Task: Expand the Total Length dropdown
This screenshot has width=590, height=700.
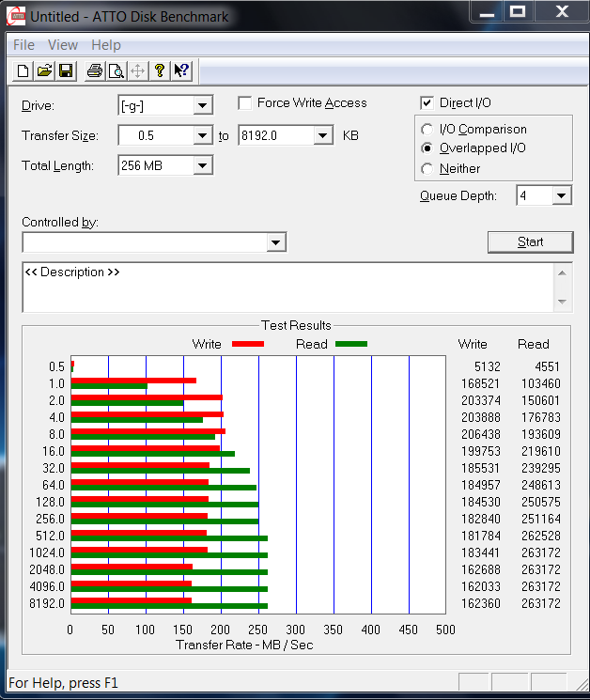Action: (x=202, y=166)
